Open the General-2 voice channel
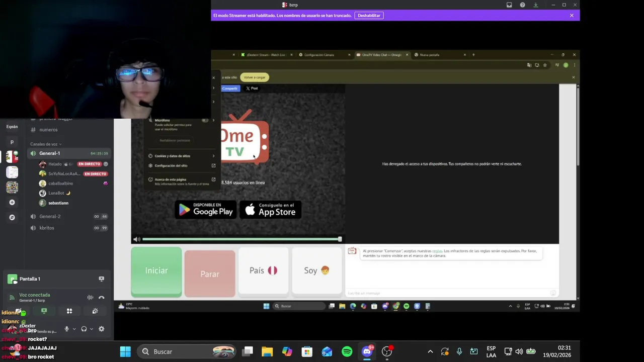644x362 pixels. pyautogui.click(x=69, y=216)
